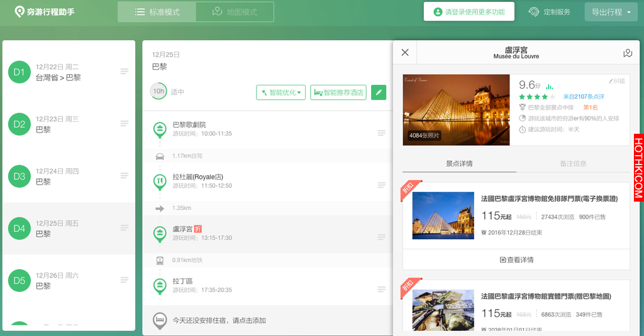644x336 pixels.
Task: Open 免排隊門票(電子換票證) ticket thumbnail
Action: [443, 216]
